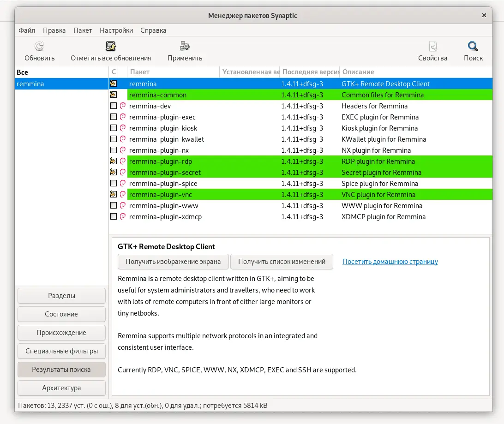Image resolution: width=504 pixels, height=424 pixels.
Task: Click the Обновить reload icon
Action: (x=39, y=46)
